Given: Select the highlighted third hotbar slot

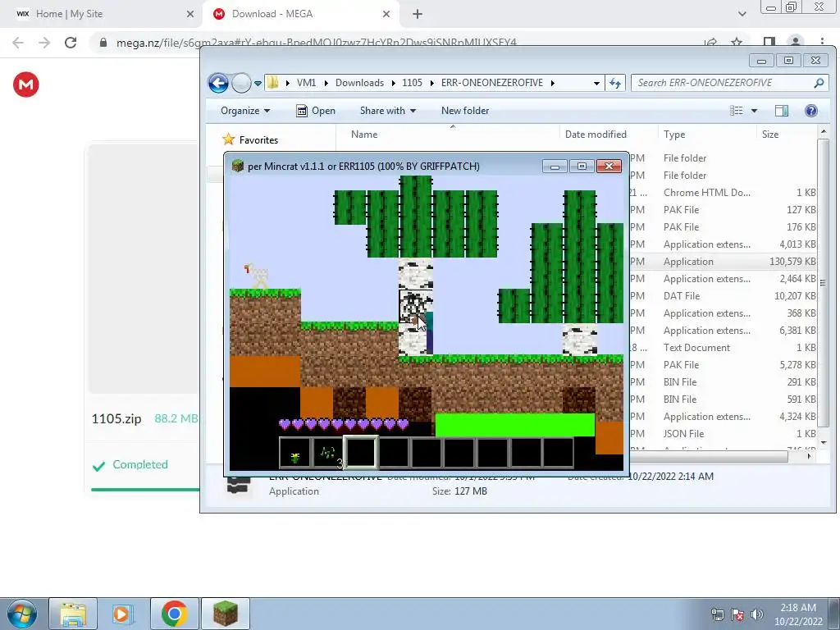Looking at the screenshot, I should point(361,452).
